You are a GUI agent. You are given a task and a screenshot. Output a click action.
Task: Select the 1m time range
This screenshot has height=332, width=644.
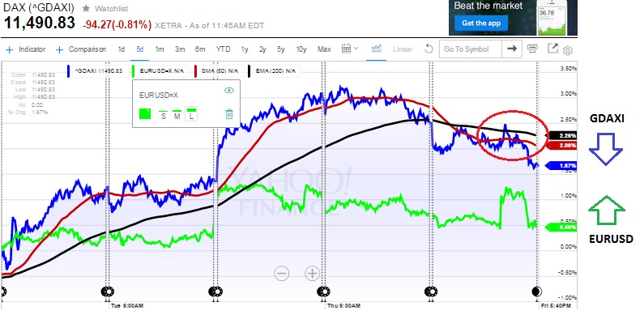pyautogui.click(x=160, y=49)
